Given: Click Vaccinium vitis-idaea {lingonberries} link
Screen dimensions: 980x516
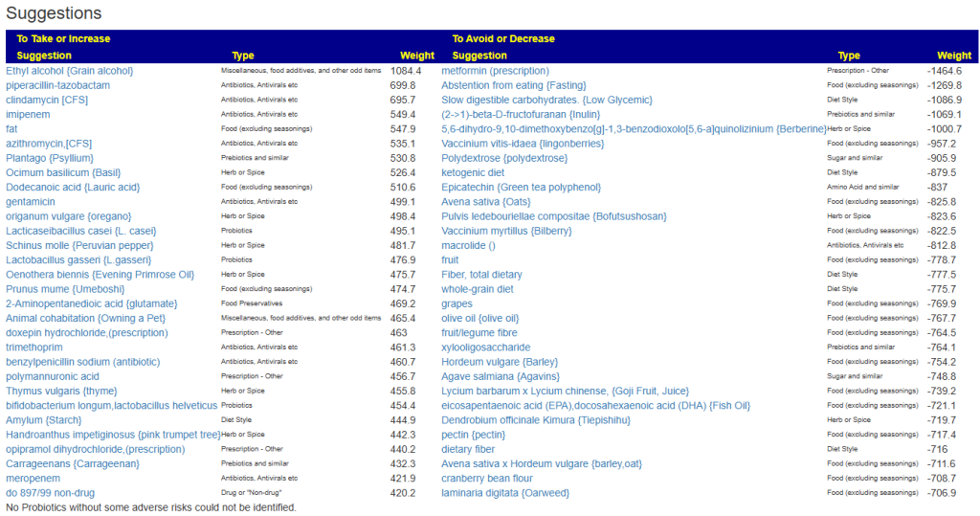Looking at the screenshot, I should (x=523, y=144).
